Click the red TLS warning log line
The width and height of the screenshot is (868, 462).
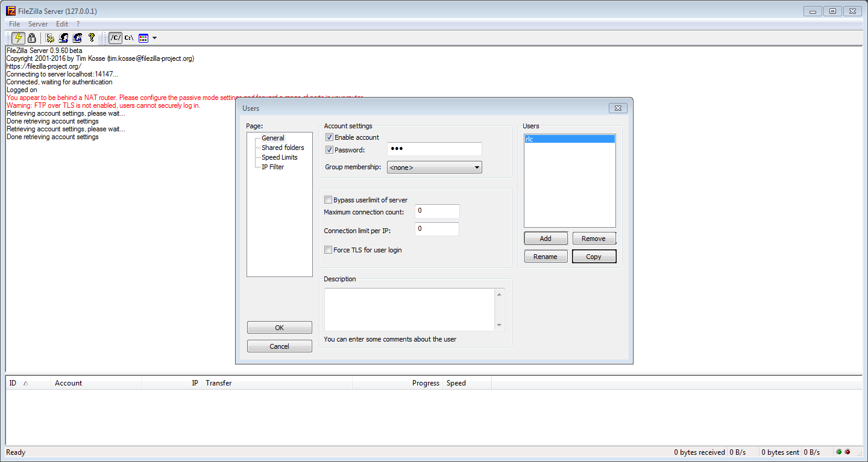(x=103, y=105)
